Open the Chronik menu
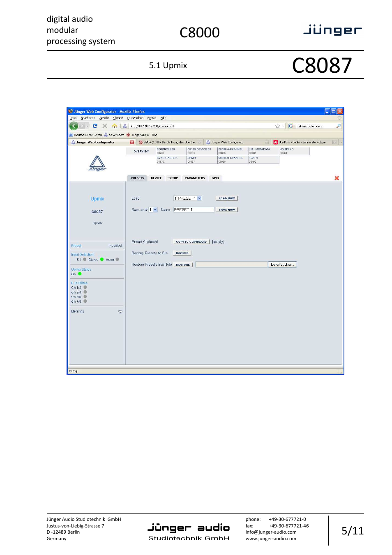This screenshot has width=392, height=555. point(118,118)
